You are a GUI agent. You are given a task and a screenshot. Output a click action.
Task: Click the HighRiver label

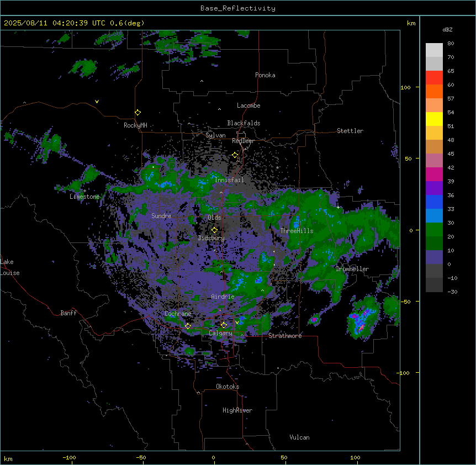(237, 410)
